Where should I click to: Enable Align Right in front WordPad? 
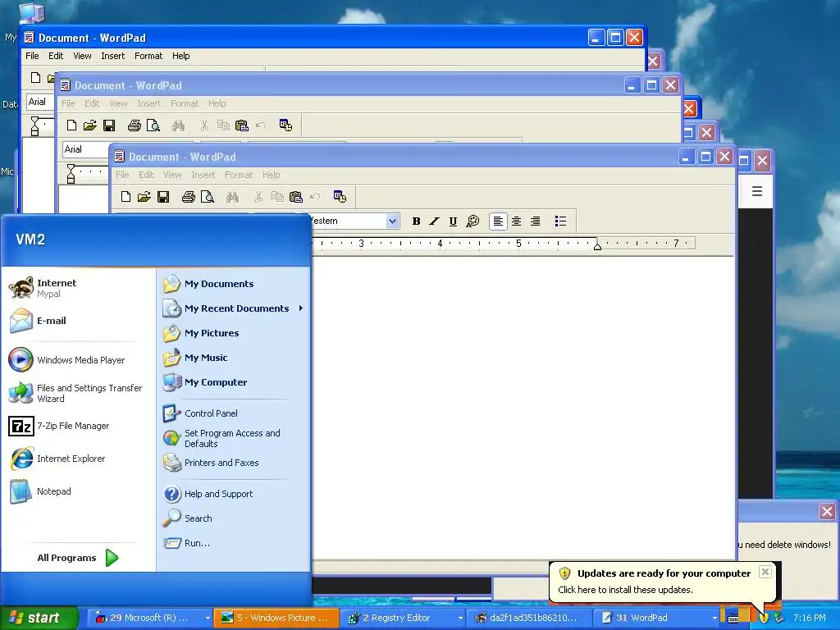tap(535, 221)
